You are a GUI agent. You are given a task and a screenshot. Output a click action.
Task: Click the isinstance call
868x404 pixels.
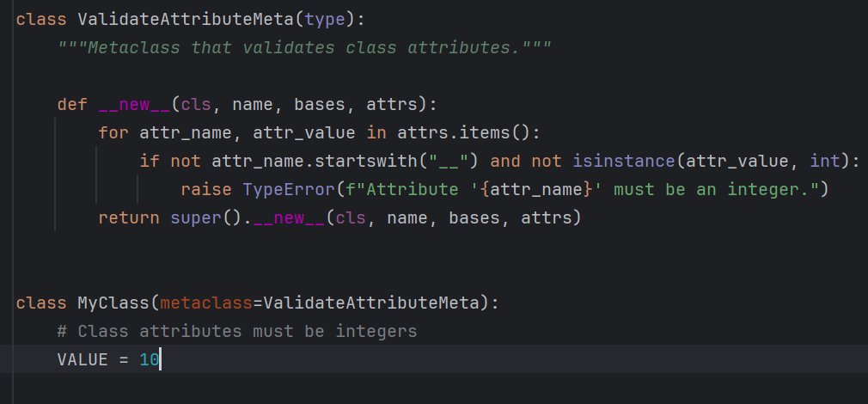(623, 161)
